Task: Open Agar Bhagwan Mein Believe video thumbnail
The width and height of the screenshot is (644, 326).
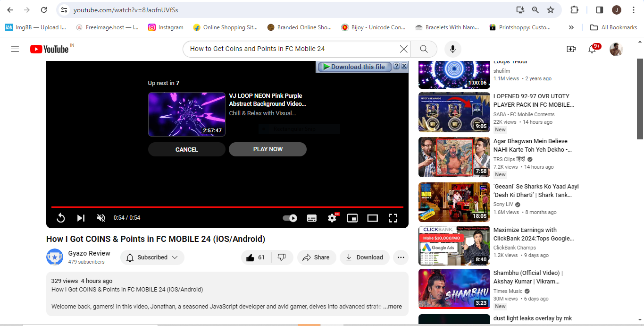Action: pos(454,157)
